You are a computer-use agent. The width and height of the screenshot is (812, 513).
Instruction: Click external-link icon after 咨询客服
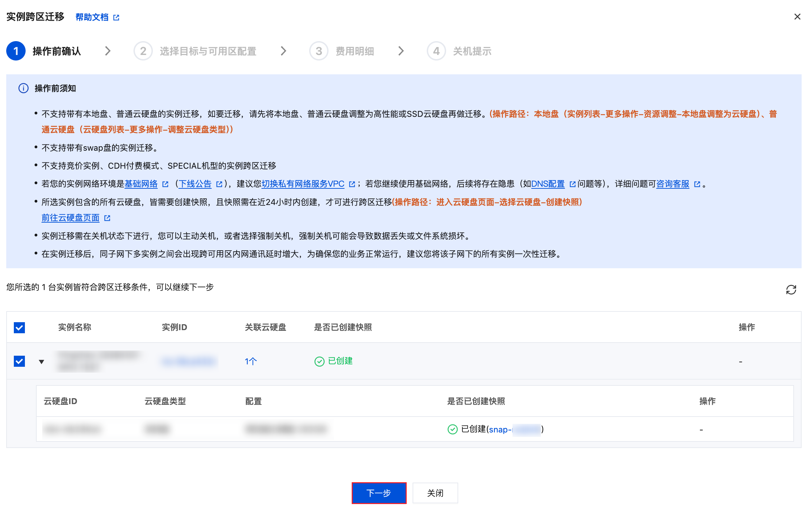[x=697, y=184]
